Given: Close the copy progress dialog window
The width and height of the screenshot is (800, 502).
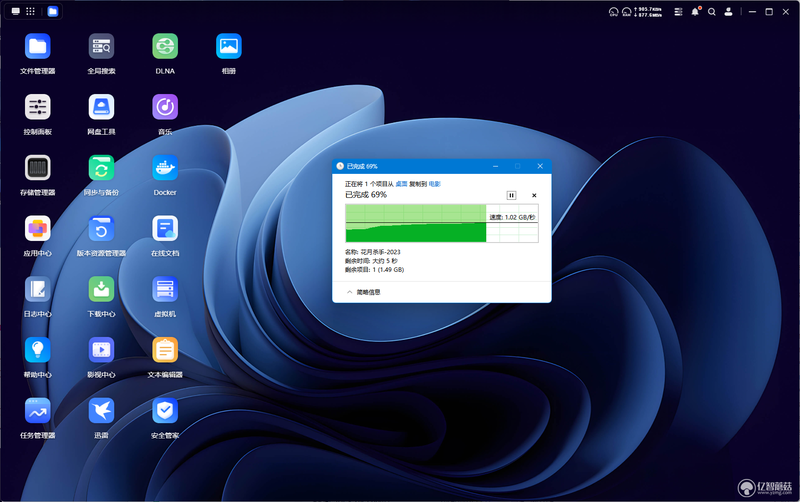Looking at the screenshot, I should click(540, 166).
